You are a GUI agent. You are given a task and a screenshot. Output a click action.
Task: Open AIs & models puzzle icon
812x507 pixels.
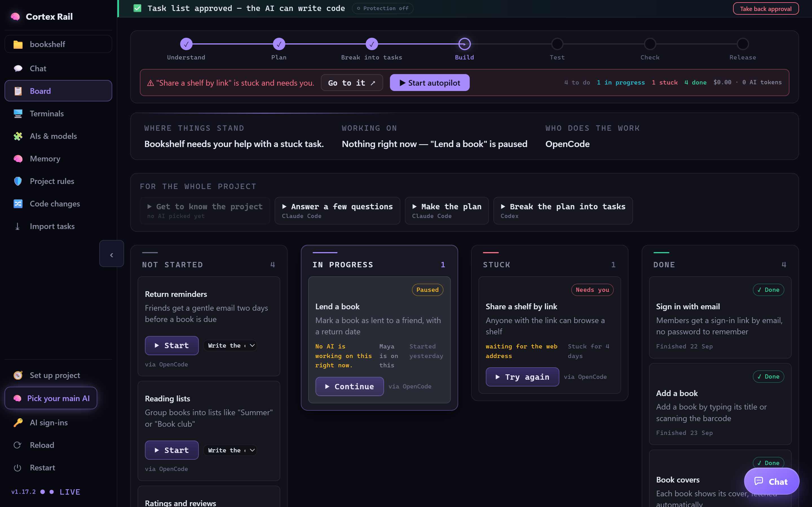[x=18, y=136]
